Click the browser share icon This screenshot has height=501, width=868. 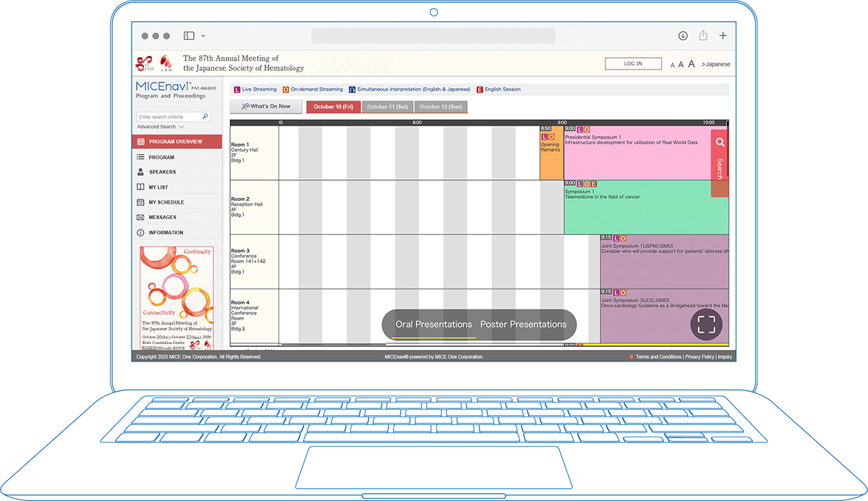click(x=703, y=35)
